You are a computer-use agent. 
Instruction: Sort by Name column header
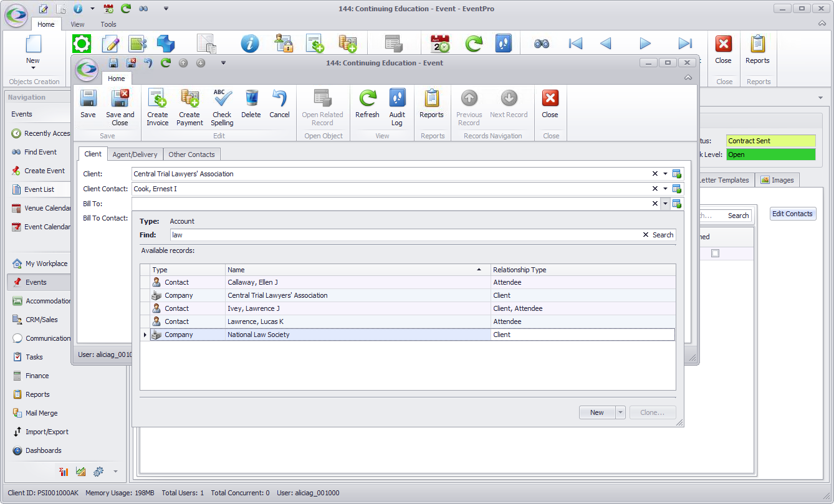click(x=358, y=270)
